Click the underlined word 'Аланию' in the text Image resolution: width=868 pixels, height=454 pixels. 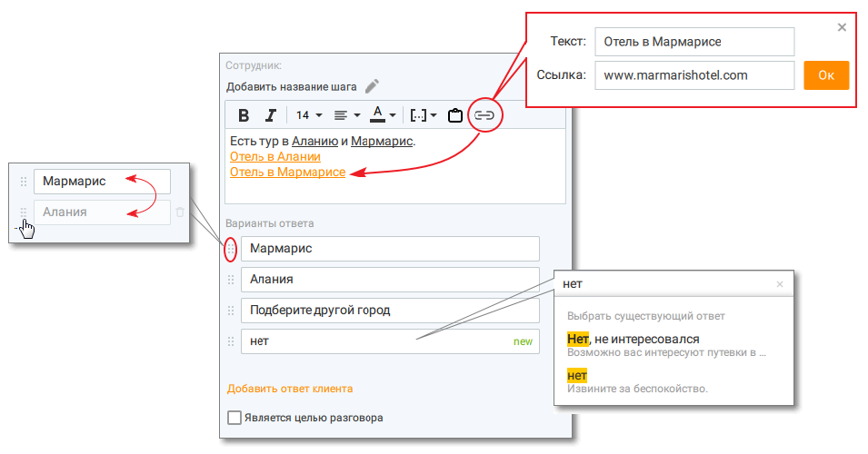[314, 141]
